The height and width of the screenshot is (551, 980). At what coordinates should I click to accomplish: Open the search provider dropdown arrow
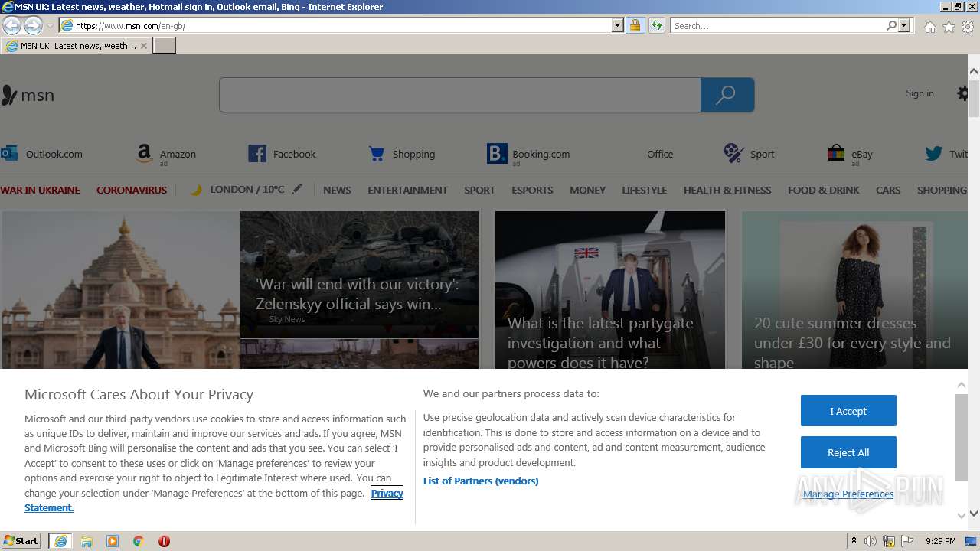(x=904, y=26)
